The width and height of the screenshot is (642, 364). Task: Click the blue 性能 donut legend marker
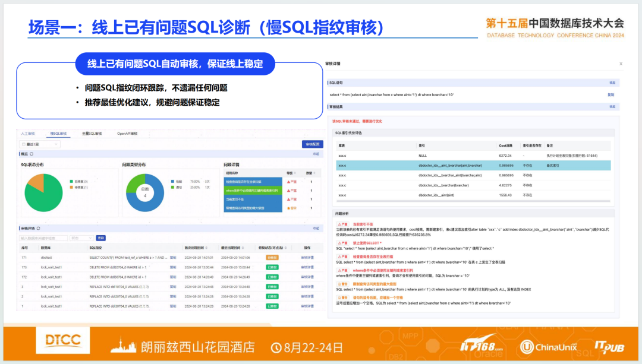click(x=172, y=182)
